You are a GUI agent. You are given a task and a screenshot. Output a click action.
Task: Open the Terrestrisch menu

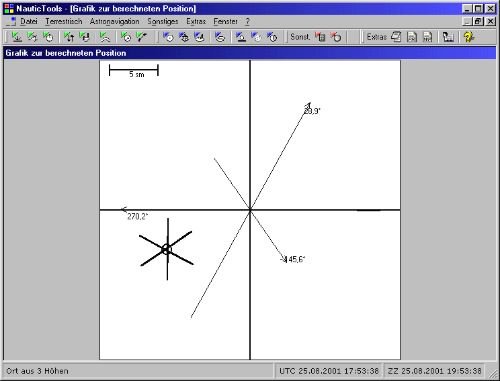64,21
